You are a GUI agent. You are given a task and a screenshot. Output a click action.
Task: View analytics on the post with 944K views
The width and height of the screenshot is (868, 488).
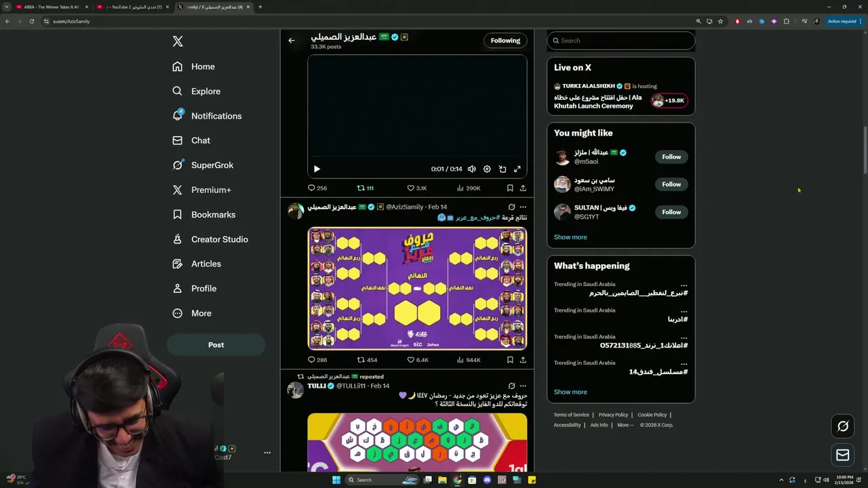(x=469, y=360)
